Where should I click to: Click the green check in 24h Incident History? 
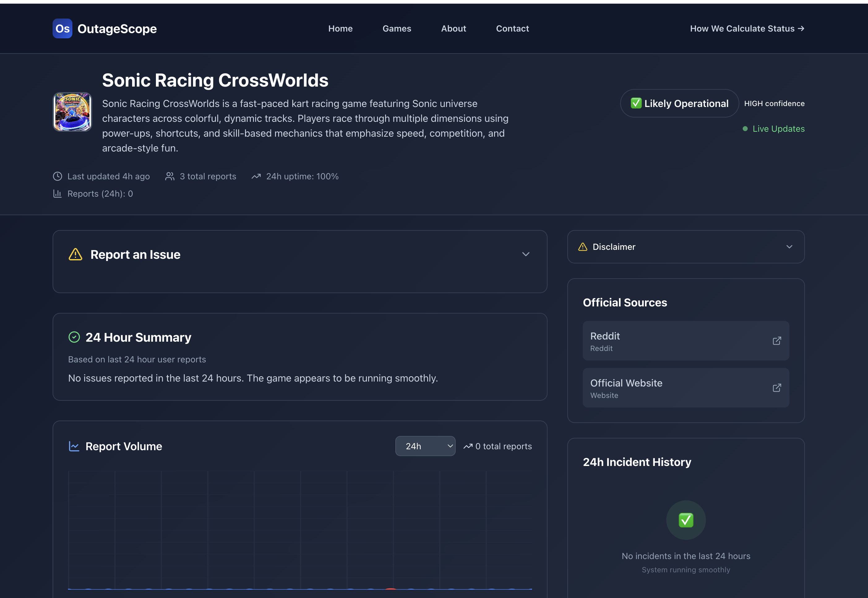pos(686,520)
